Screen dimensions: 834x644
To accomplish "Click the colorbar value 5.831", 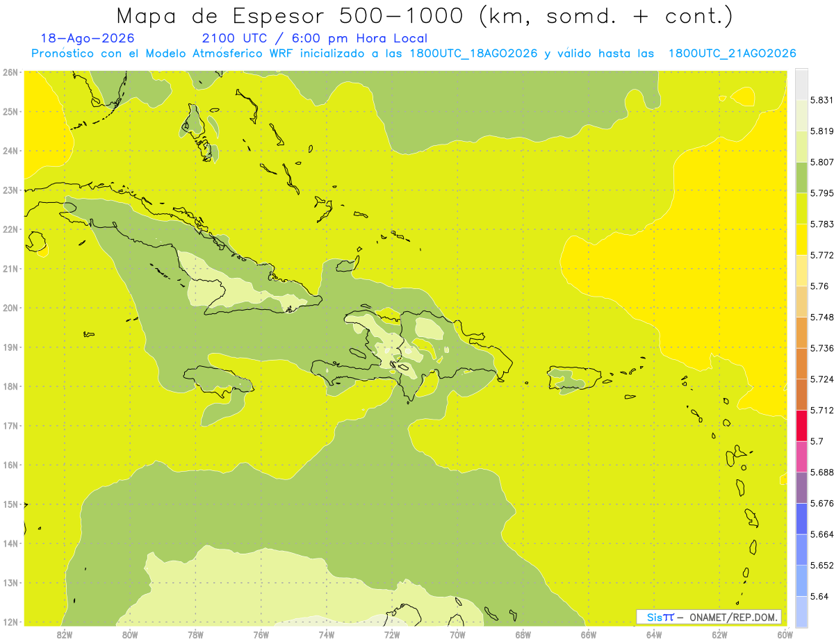I will (821, 100).
